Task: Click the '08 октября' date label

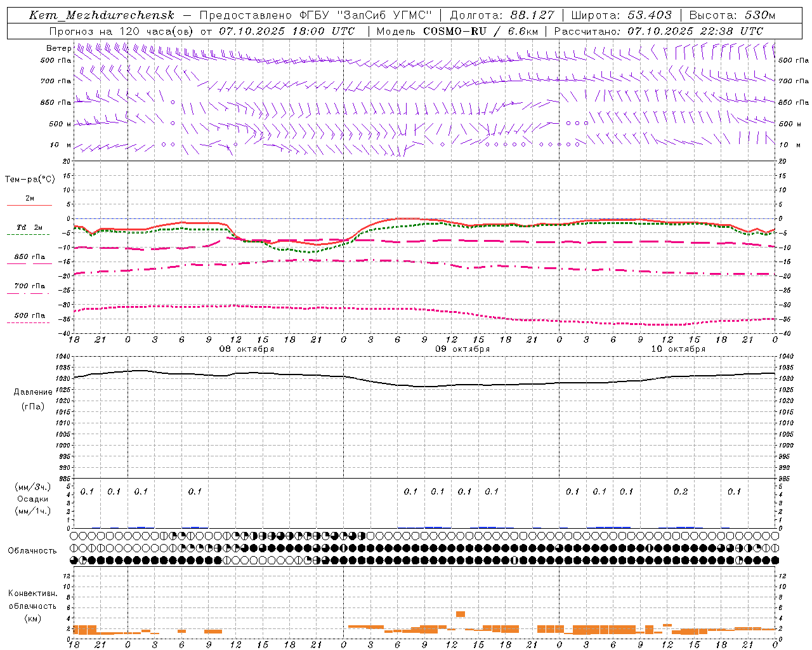Action: pyautogui.click(x=247, y=349)
